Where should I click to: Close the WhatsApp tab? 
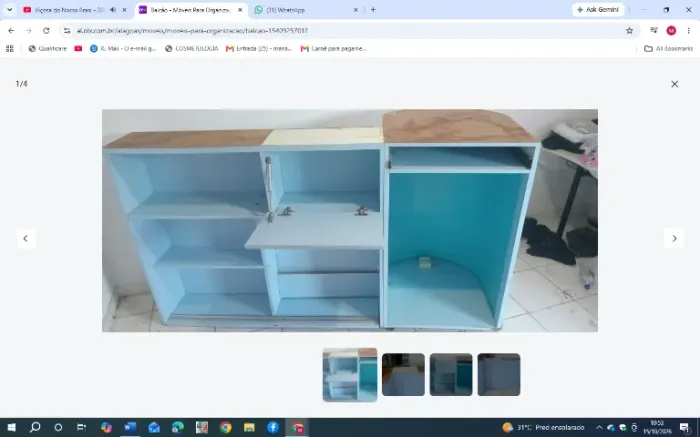356,10
